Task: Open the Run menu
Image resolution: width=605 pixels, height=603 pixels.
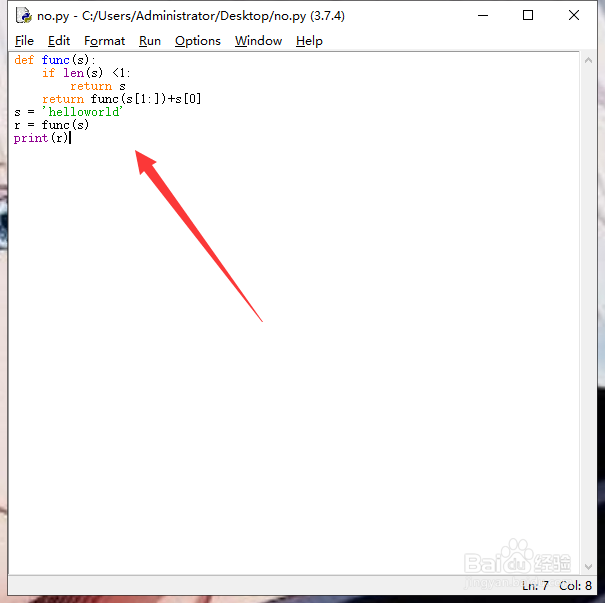Action: (150, 41)
